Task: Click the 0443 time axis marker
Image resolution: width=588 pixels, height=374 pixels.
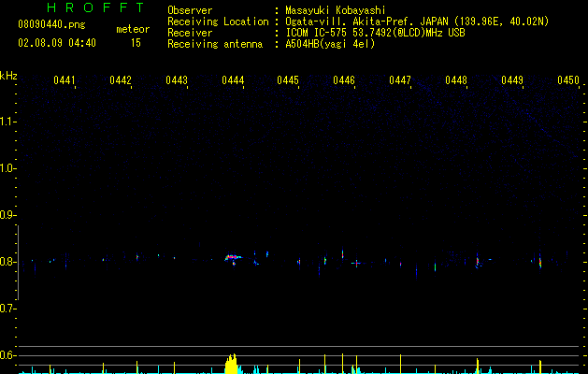Action: (177, 80)
